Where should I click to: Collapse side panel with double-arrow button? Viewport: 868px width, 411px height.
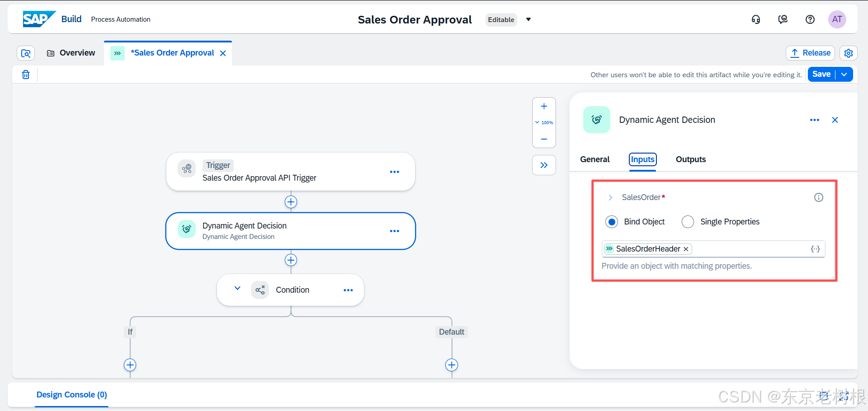coord(544,165)
